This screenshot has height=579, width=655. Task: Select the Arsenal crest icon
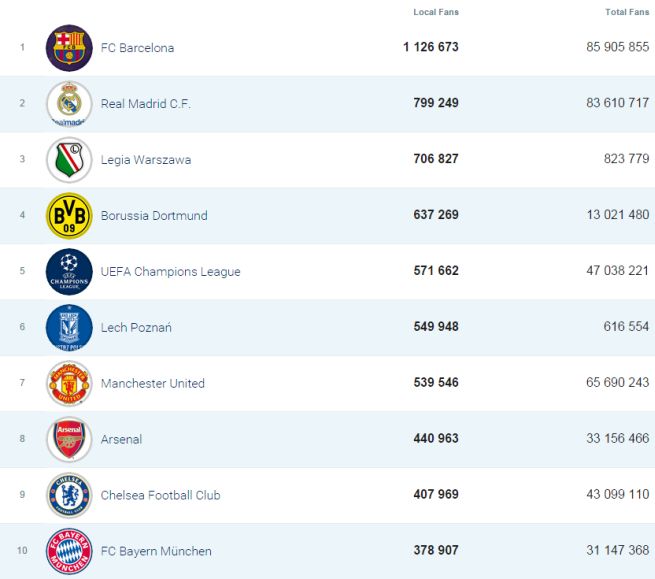69,439
